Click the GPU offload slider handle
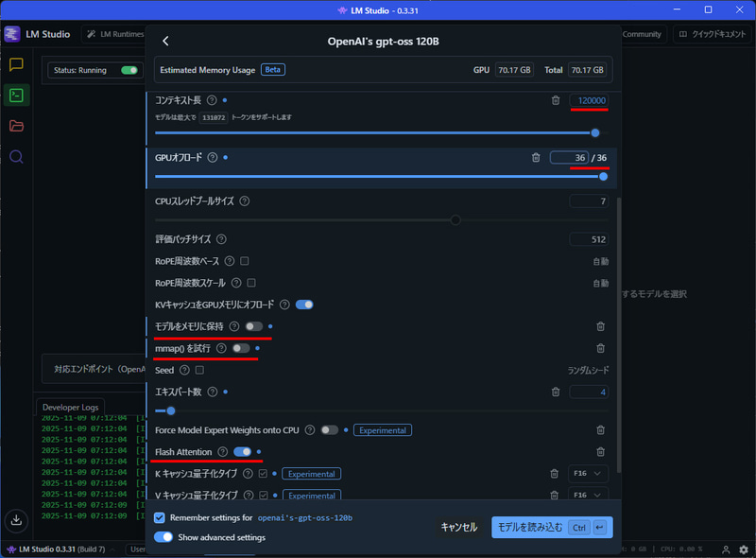The height and width of the screenshot is (558, 756). [x=603, y=177]
